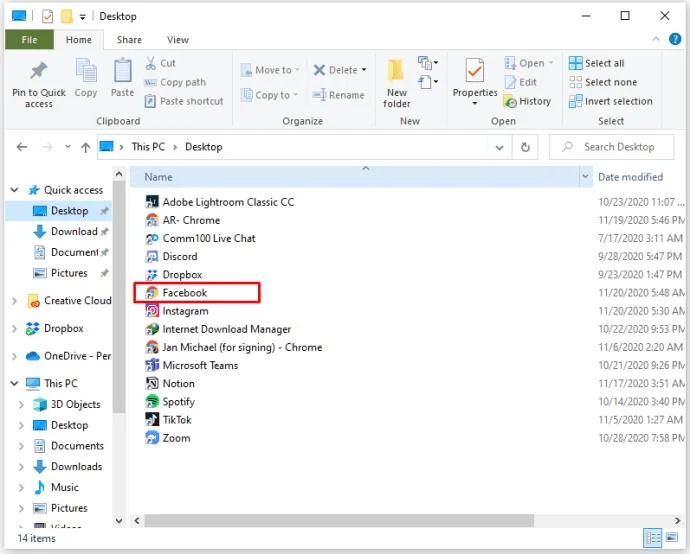The width and height of the screenshot is (690, 554).
Task: Go up one folder level arrow
Action: click(85, 147)
